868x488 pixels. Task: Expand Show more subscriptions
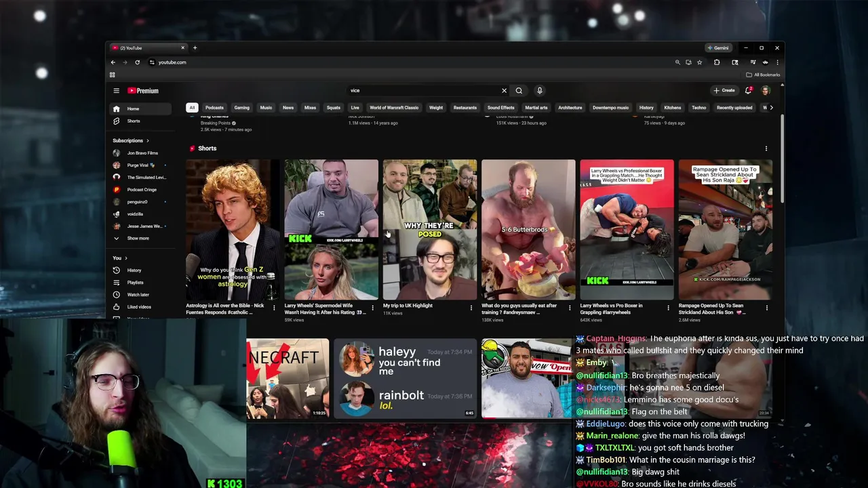141,239
